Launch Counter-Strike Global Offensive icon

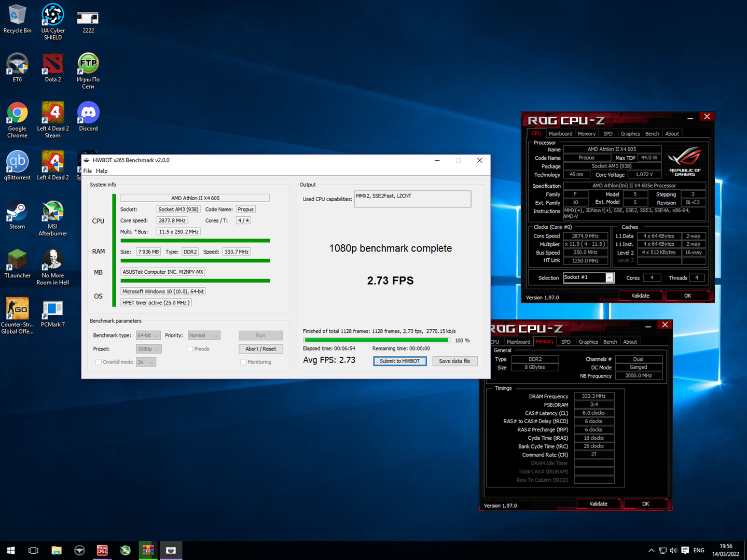(17, 316)
